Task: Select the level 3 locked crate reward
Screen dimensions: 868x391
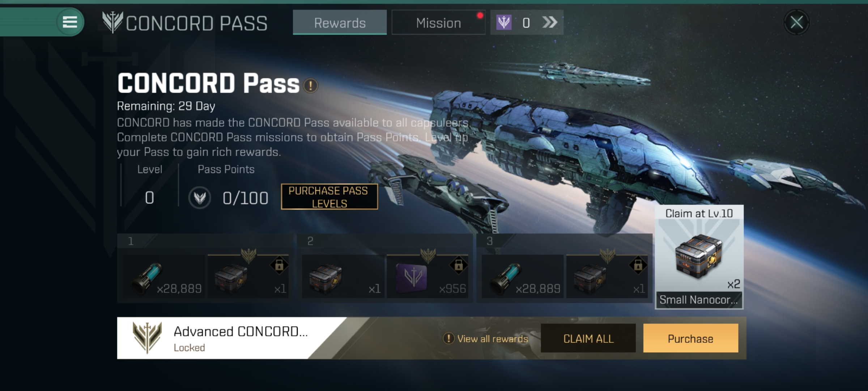Action: point(608,277)
